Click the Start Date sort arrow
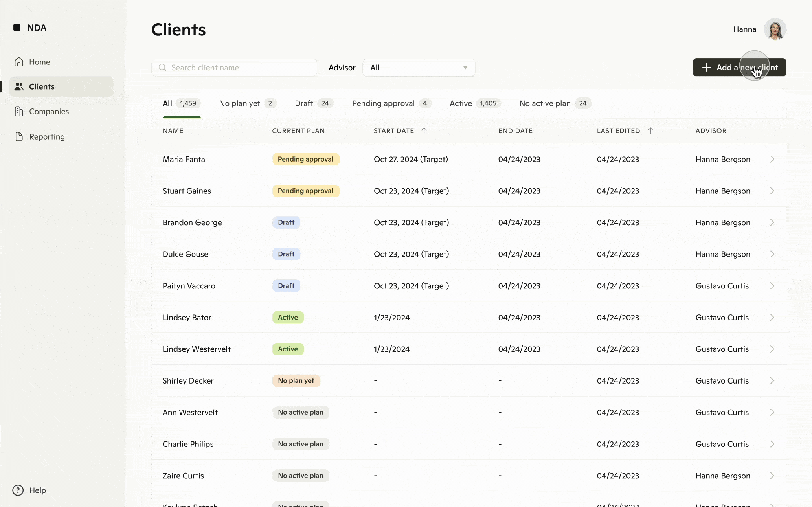This screenshot has height=507, width=812. pyautogui.click(x=424, y=131)
